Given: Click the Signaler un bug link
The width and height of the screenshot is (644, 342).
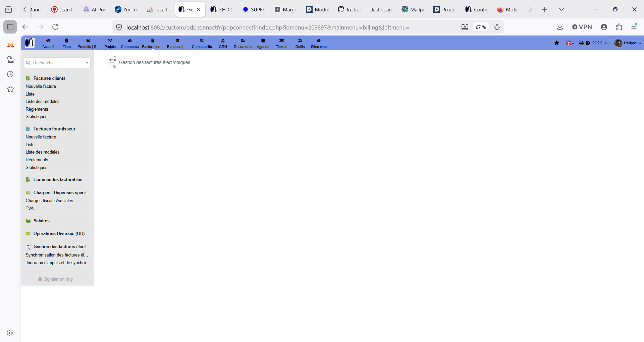Looking at the screenshot, I should pyautogui.click(x=55, y=279).
